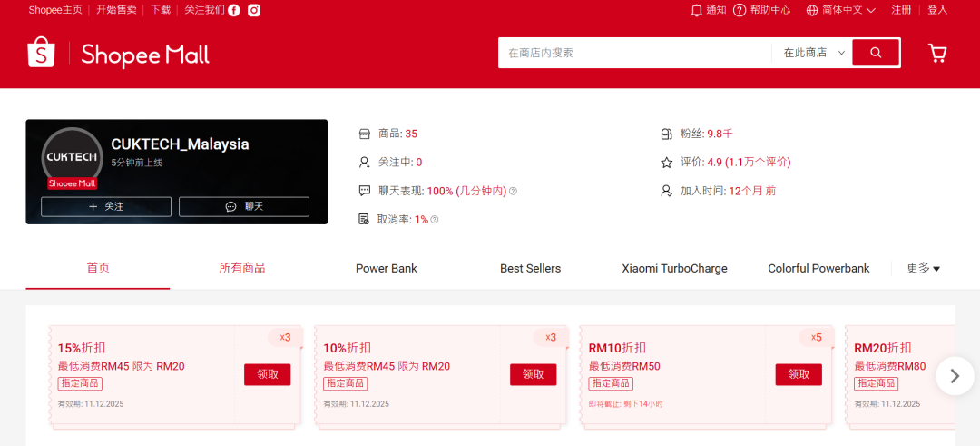Click the red search magnifier button
The image size is (980, 446).
876,53
